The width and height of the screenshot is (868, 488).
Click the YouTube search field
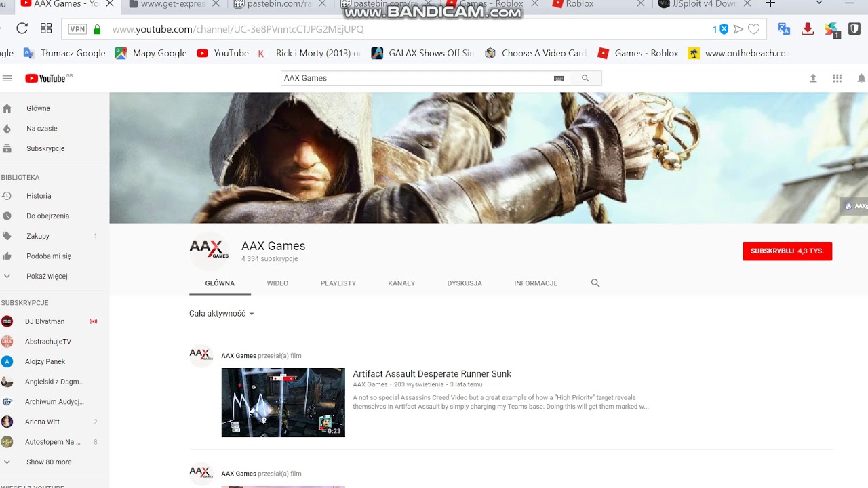pyautogui.click(x=416, y=78)
